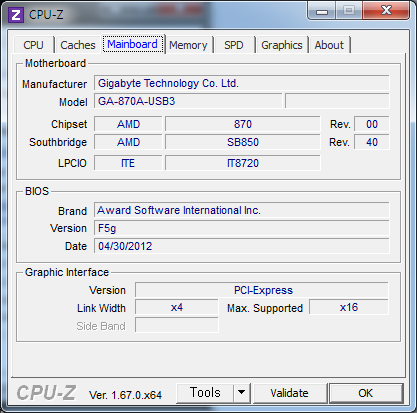Click the version text Ver. 1.67.0.x64

click(x=125, y=395)
